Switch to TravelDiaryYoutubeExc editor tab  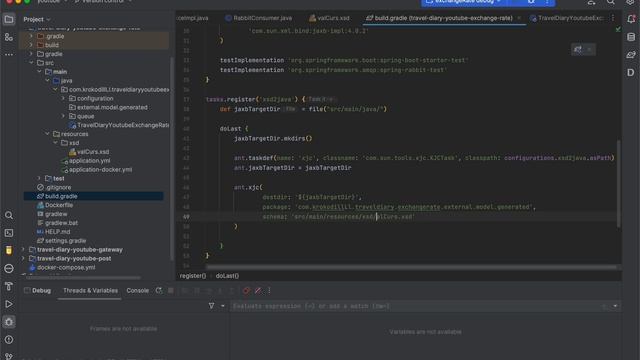[567, 18]
